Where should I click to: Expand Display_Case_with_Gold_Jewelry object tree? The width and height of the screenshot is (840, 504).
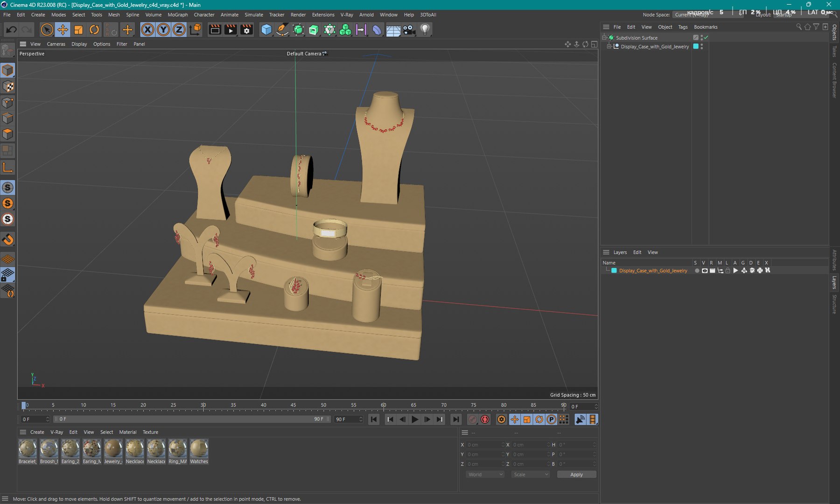coord(609,47)
